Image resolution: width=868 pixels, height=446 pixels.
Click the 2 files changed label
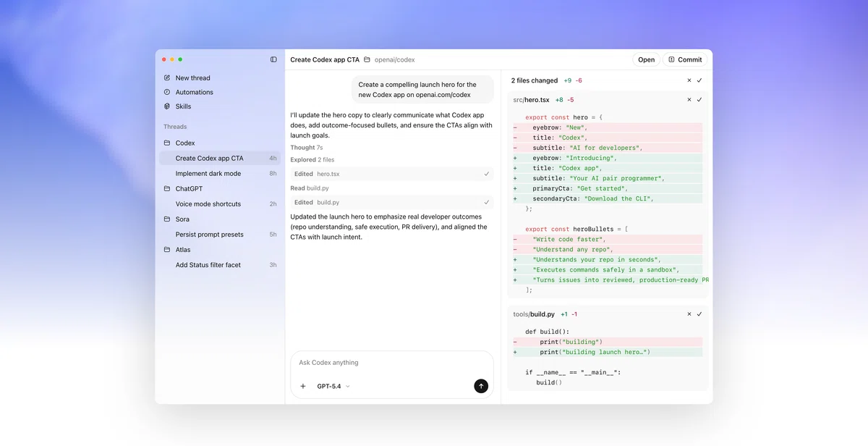point(535,80)
